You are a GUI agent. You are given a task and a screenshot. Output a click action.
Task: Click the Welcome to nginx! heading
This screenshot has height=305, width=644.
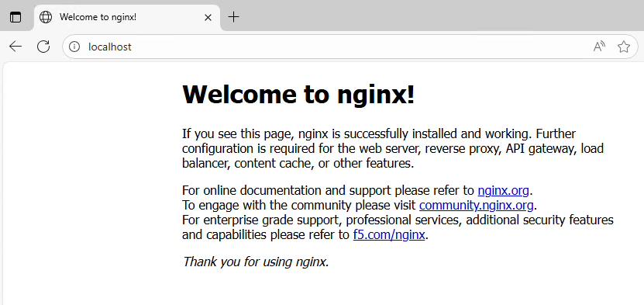point(298,94)
